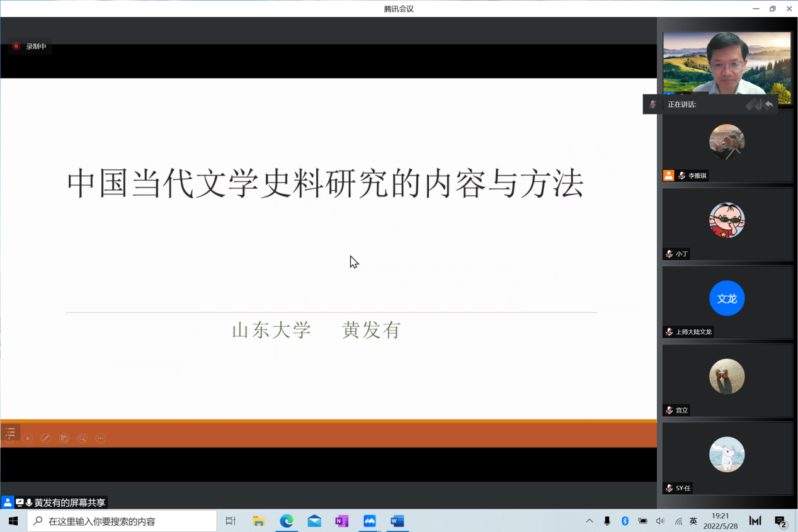798x532 pixels.
Task: Click the Windows taskbar search box
Action: point(122,521)
